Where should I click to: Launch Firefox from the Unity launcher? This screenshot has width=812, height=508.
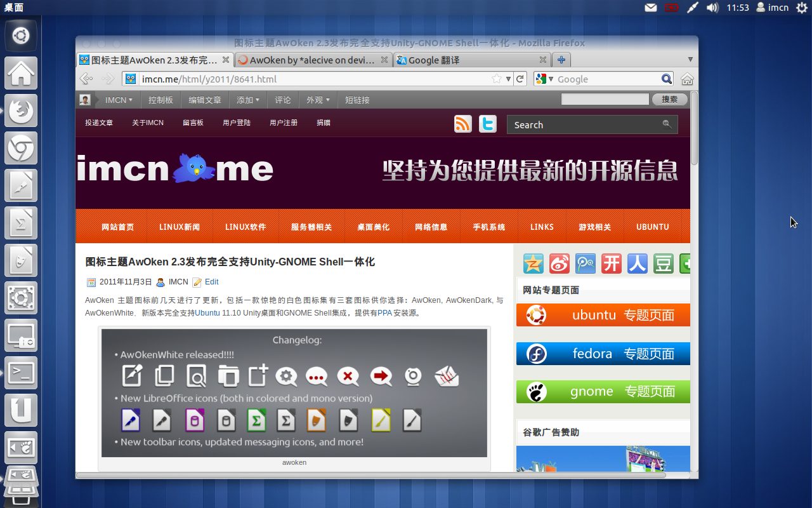[21, 110]
